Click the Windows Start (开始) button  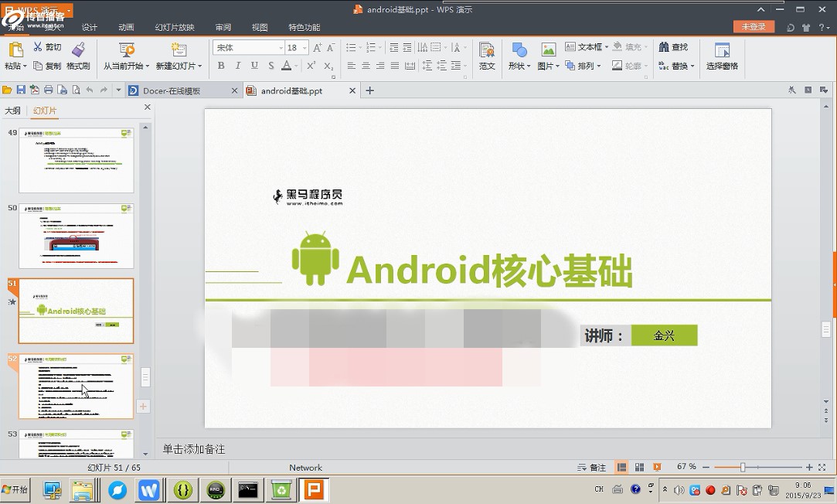pos(15,489)
